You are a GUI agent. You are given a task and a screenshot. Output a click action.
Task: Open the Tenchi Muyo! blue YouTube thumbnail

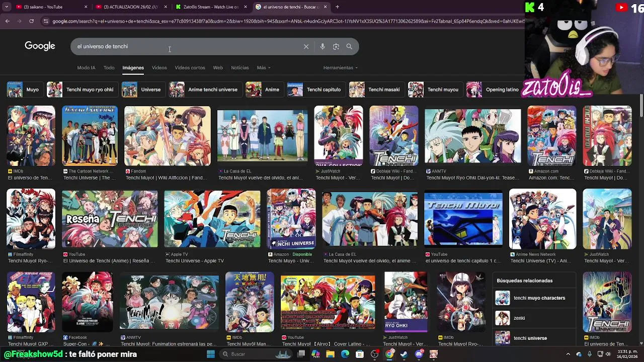click(x=463, y=219)
